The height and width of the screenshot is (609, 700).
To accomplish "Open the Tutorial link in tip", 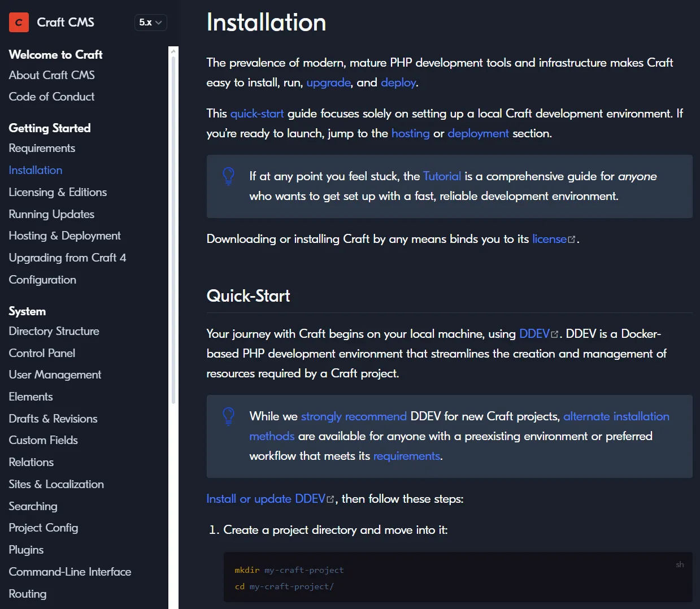I will 442,176.
